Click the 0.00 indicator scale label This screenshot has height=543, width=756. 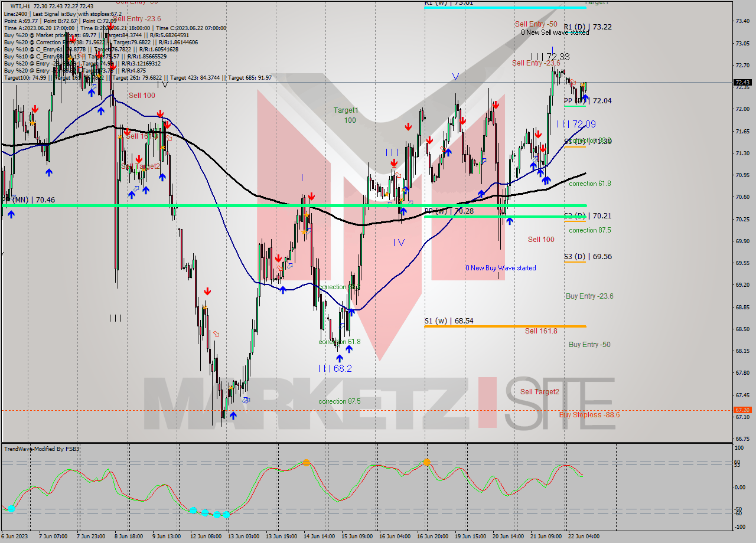click(741, 487)
